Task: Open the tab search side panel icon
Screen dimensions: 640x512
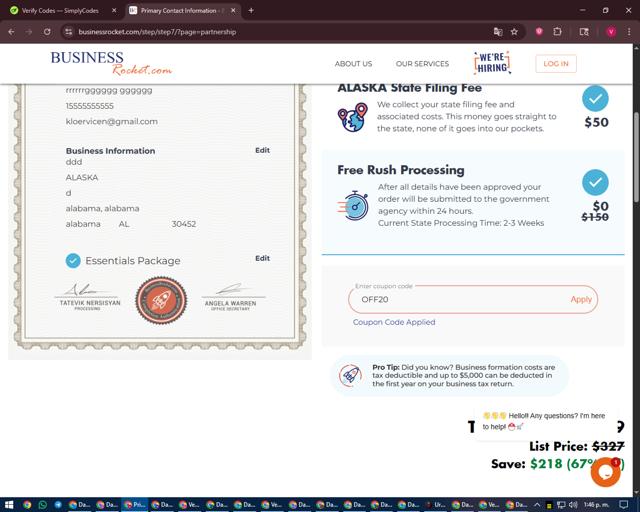Action: (x=584, y=32)
